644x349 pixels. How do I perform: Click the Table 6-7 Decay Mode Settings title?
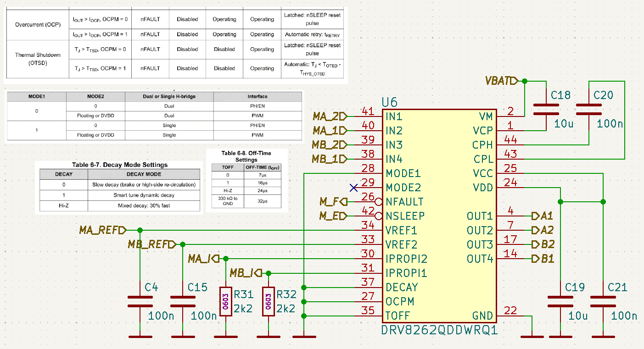120,165
